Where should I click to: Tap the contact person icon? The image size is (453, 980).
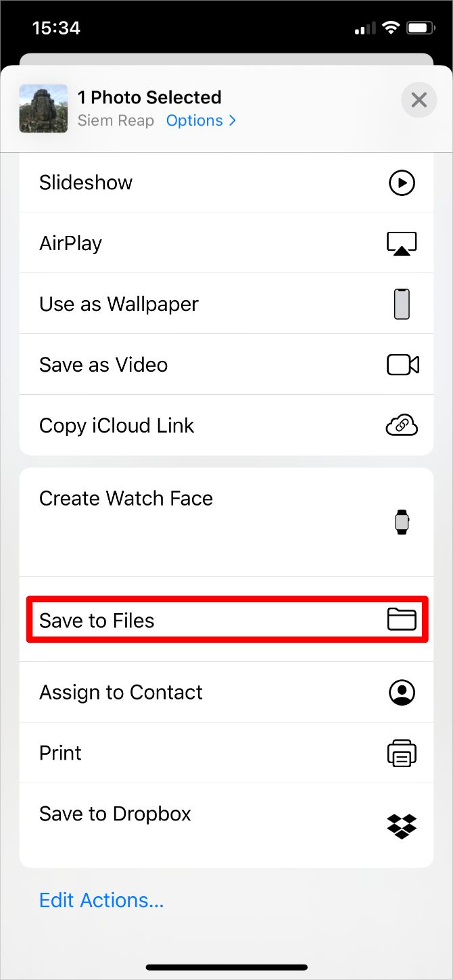(402, 692)
